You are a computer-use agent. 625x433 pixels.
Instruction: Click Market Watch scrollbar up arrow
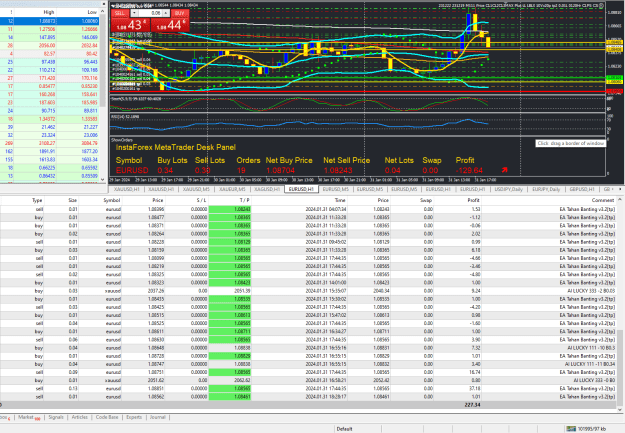point(102,12)
